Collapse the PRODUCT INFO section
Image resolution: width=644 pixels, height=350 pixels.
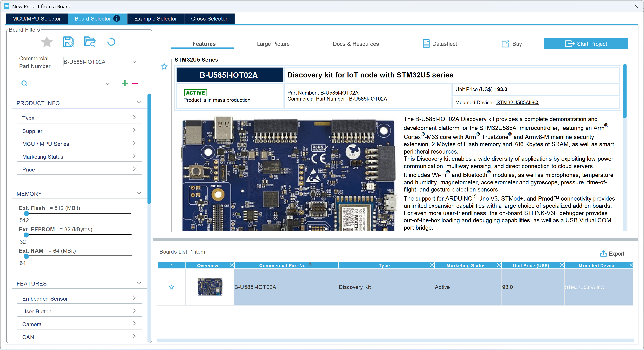click(139, 103)
